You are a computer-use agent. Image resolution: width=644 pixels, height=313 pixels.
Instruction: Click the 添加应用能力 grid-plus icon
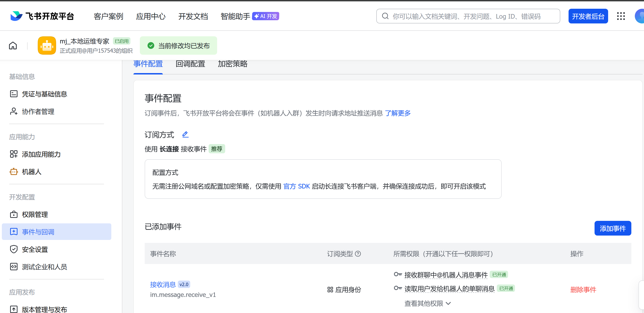[x=14, y=154]
